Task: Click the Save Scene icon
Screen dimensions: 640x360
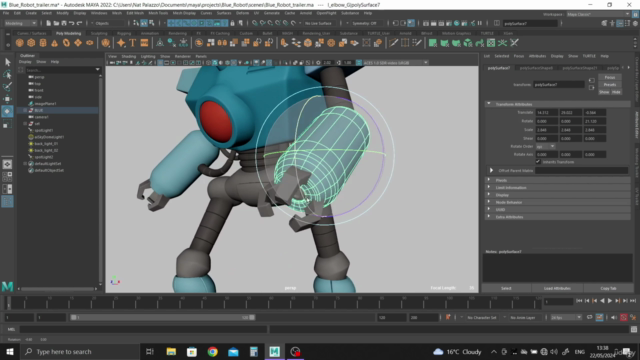Action: coord(64,23)
